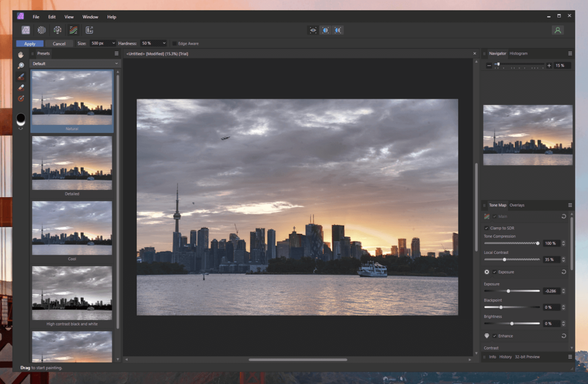Swap colors arrow below the color well
The image size is (588, 384).
tap(21, 129)
